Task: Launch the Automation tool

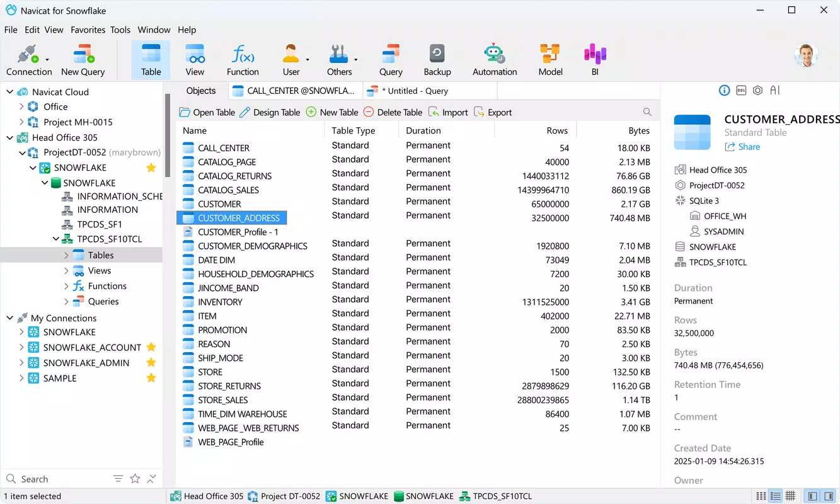Action: click(495, 60)
